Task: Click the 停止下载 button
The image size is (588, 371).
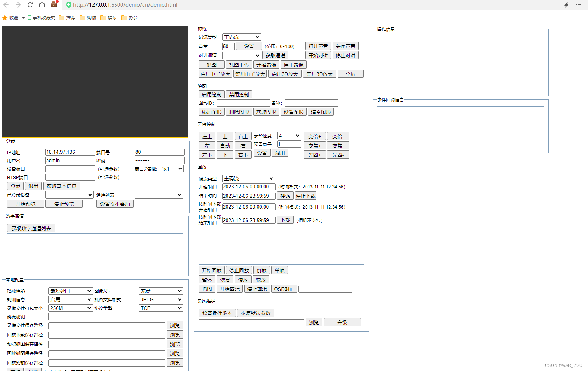Action: pyautogui.click(x=306, y=196)
